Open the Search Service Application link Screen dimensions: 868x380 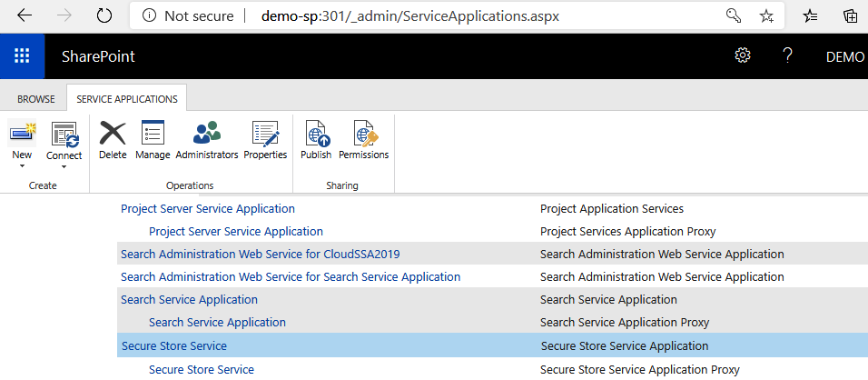[x=190, y=300]
